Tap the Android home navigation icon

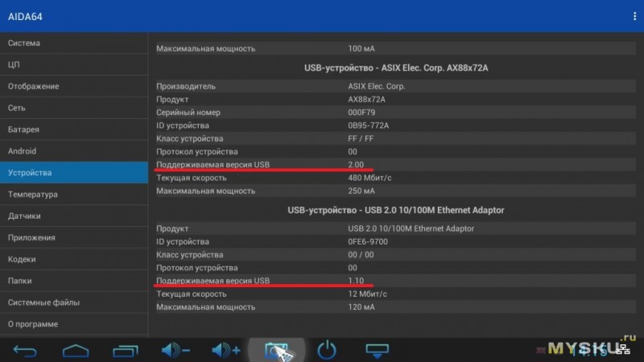tap(76, 351)
